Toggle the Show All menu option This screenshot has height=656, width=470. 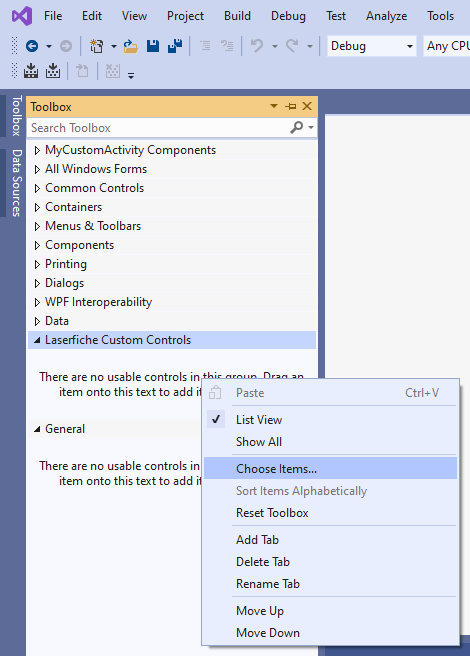click(259, 442)
